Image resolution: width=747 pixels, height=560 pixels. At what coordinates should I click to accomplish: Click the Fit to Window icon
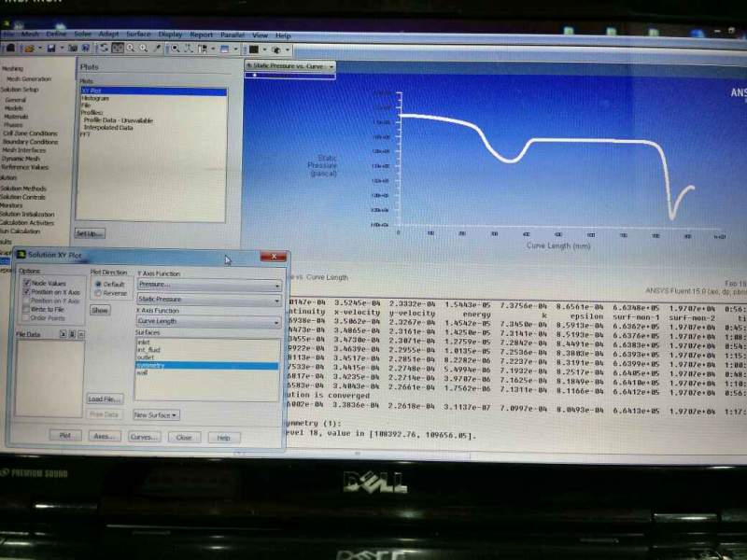(176, 49)
